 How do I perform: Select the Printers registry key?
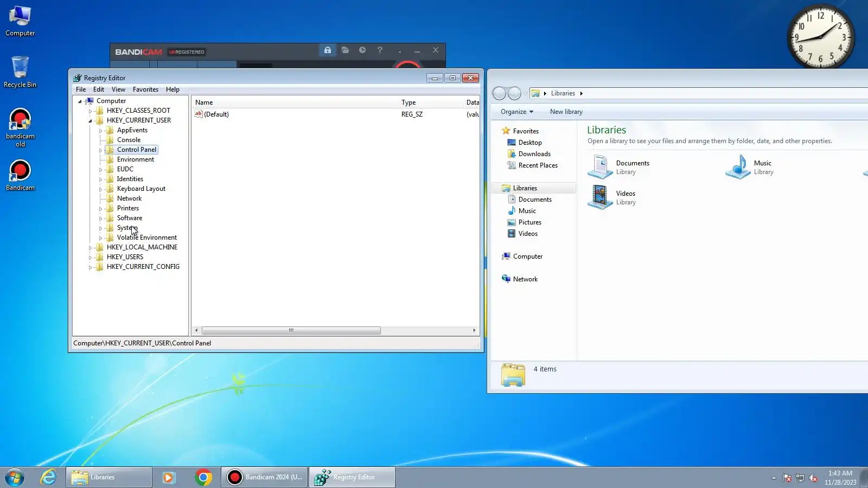[128, 208]
